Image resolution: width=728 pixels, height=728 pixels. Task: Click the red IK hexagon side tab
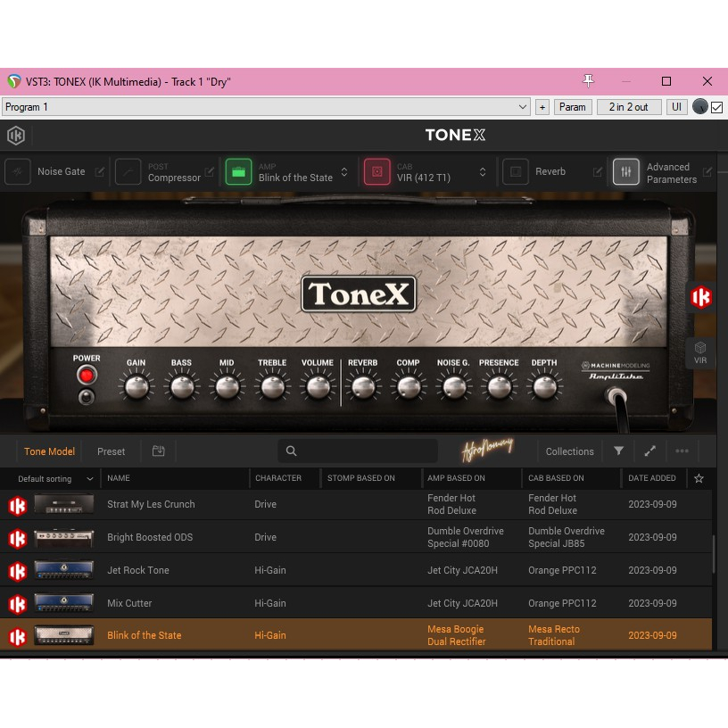tap(700, 297)
